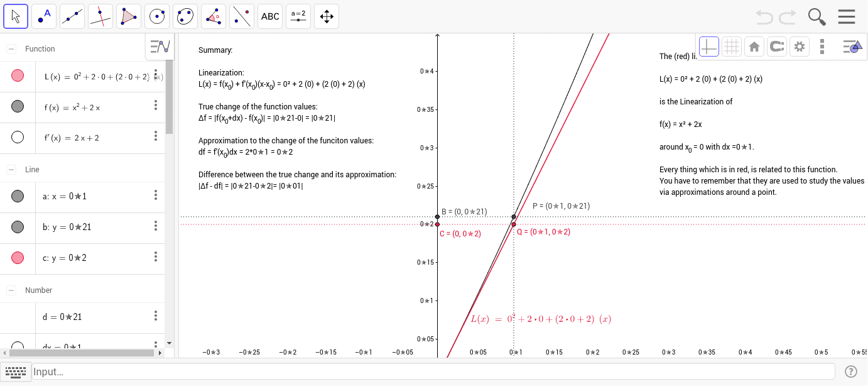The width and height of the screenshot is (868, 386).
Task: Click the Input bar field
Action: pos(433,372)
